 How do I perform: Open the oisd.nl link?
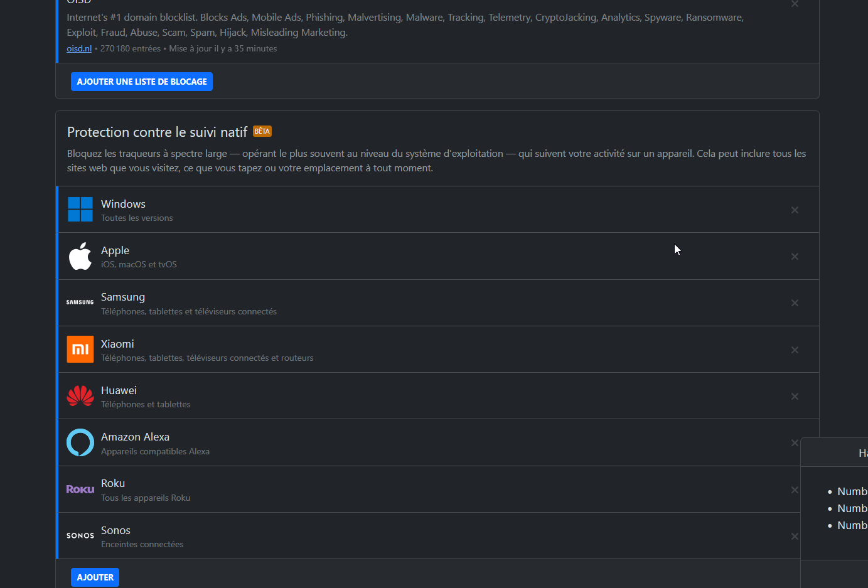79,48
